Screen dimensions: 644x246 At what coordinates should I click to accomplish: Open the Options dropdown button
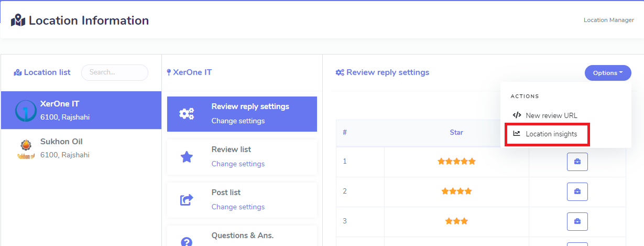pyautogui.click(x=608, y=73)
